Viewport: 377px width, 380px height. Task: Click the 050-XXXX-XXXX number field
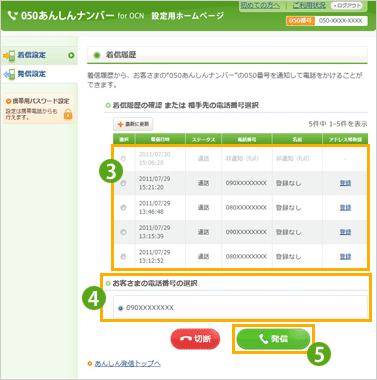(341, 21)
